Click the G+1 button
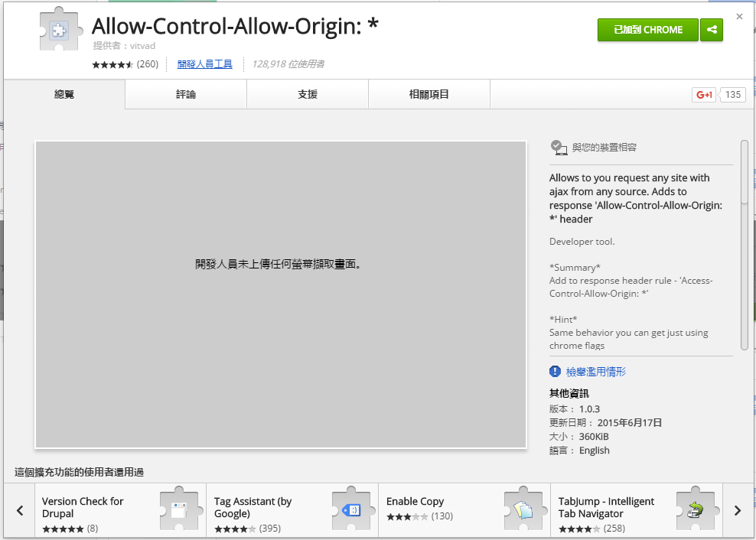Screen dimensions: 756x540 pyautogui.click(x=704, y=95)
